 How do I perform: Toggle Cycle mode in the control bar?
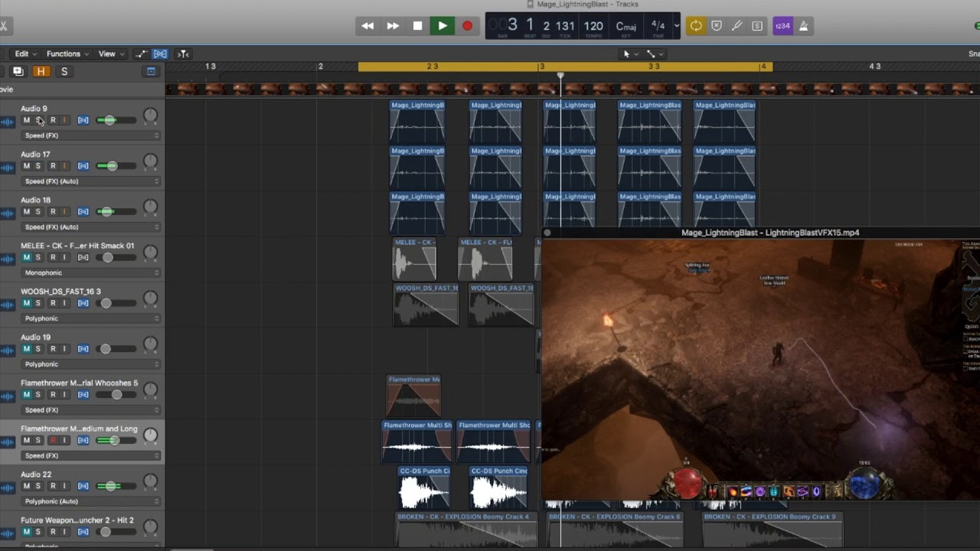pos(695,26)
